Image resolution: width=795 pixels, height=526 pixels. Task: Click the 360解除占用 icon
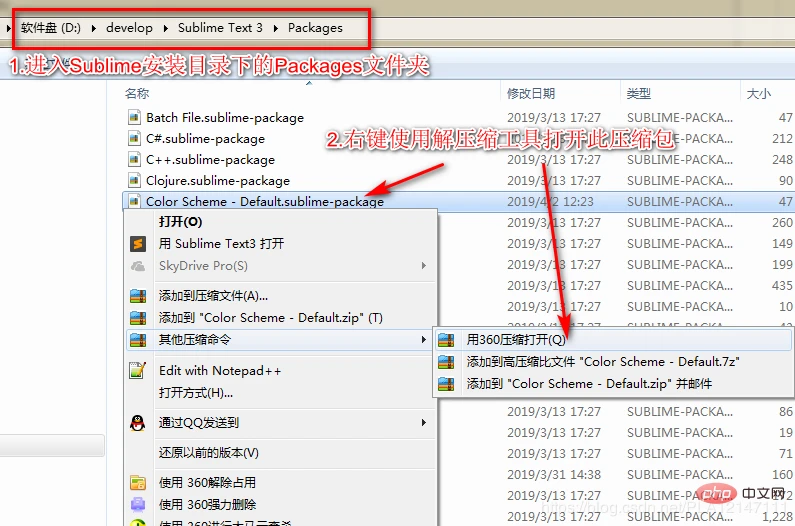138,482
